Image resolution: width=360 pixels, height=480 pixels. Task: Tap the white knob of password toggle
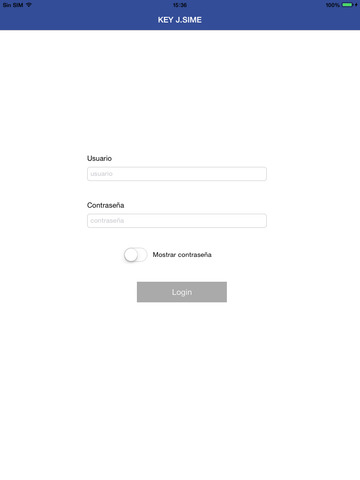131,255
